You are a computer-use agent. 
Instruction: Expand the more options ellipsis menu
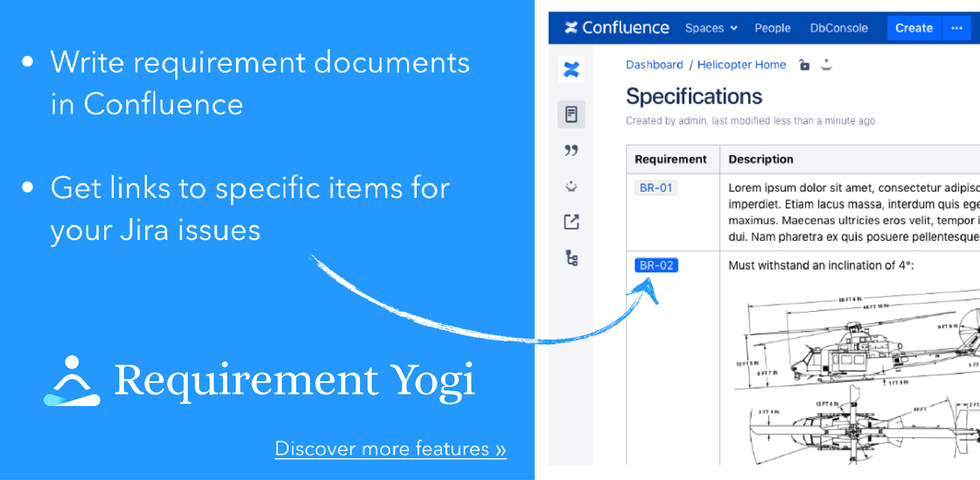pos(957,28)
